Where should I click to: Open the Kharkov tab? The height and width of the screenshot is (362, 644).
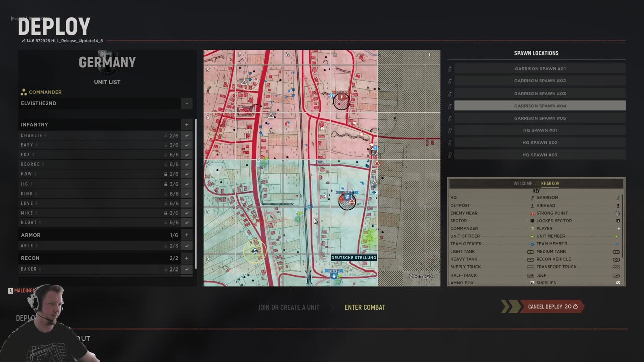click(550, 184)
